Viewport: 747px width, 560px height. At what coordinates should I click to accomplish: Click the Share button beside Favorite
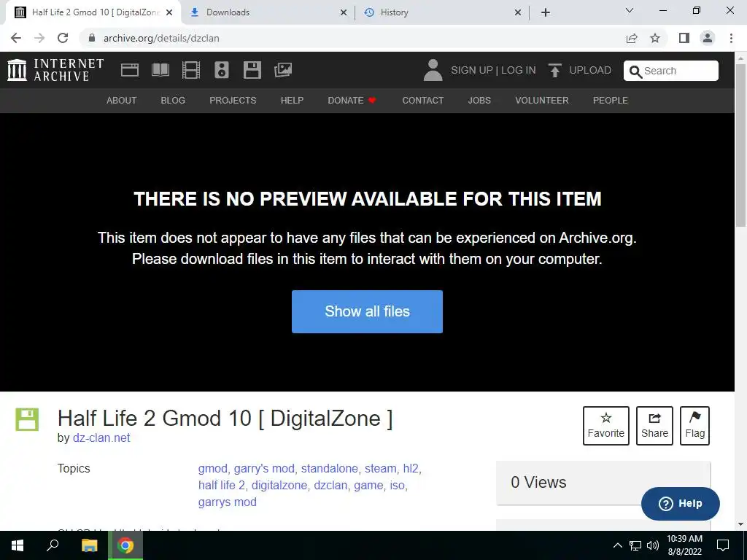point(654,426)
